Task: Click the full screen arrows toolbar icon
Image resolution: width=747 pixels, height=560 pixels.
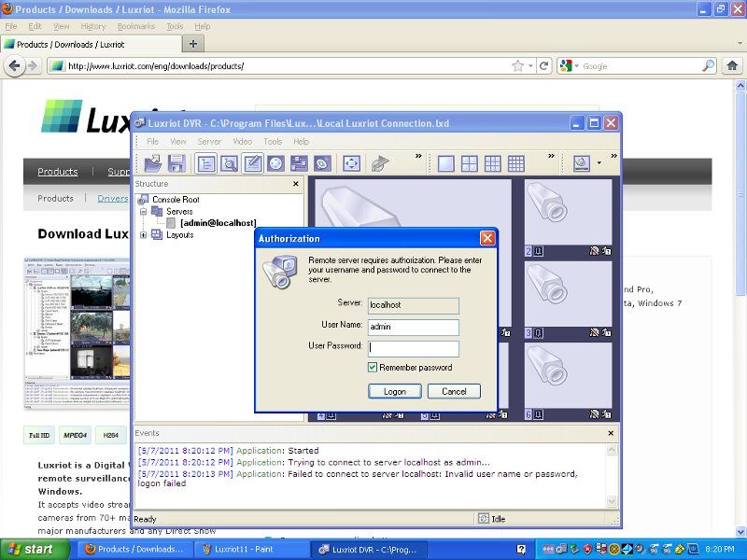Action: 351,163
